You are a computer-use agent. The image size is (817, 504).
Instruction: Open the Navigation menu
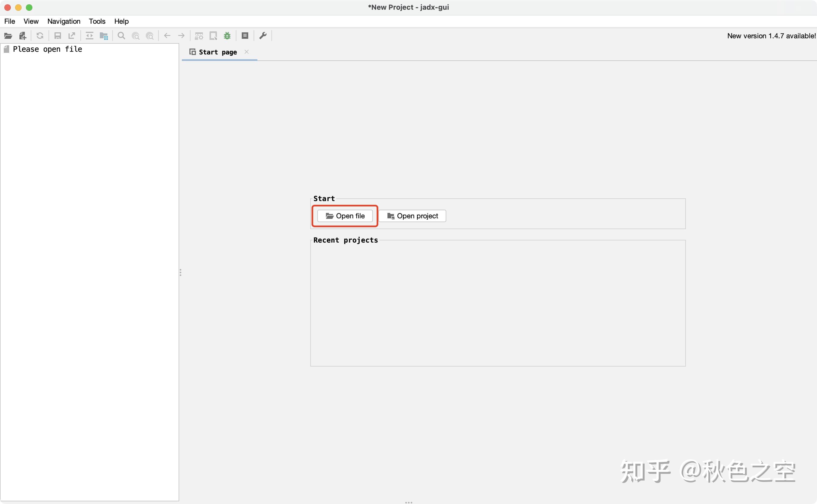(x=63, y=21)
